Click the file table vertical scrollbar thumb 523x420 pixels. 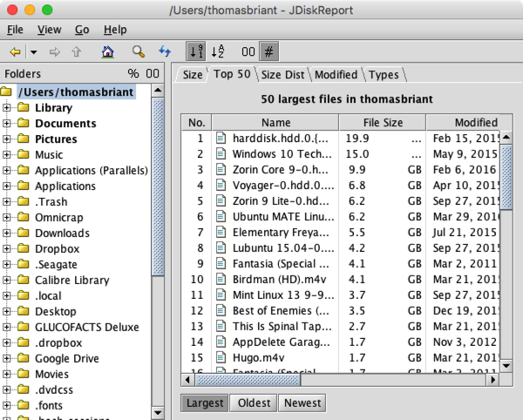(506, 178)
